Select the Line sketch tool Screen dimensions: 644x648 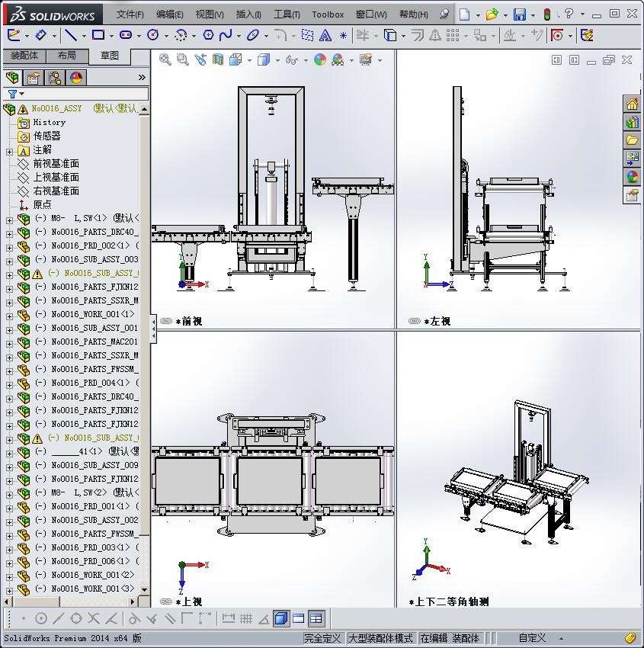tap(71, 36)
